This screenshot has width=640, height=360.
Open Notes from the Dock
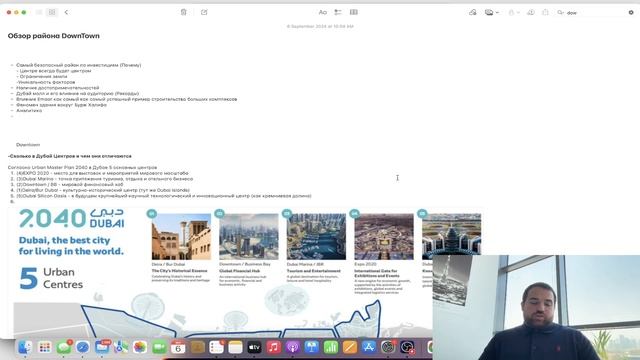[x=236, y=347]
